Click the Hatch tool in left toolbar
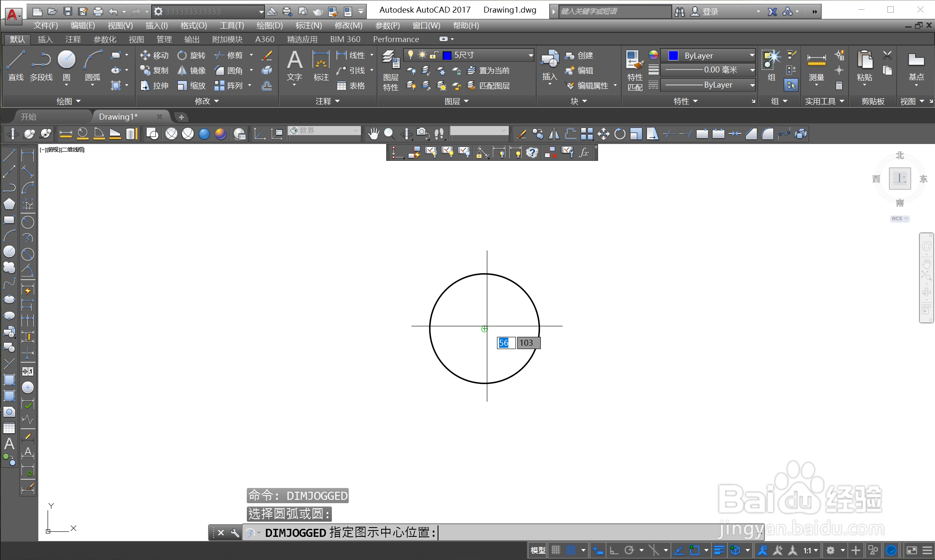 (9, 380)
